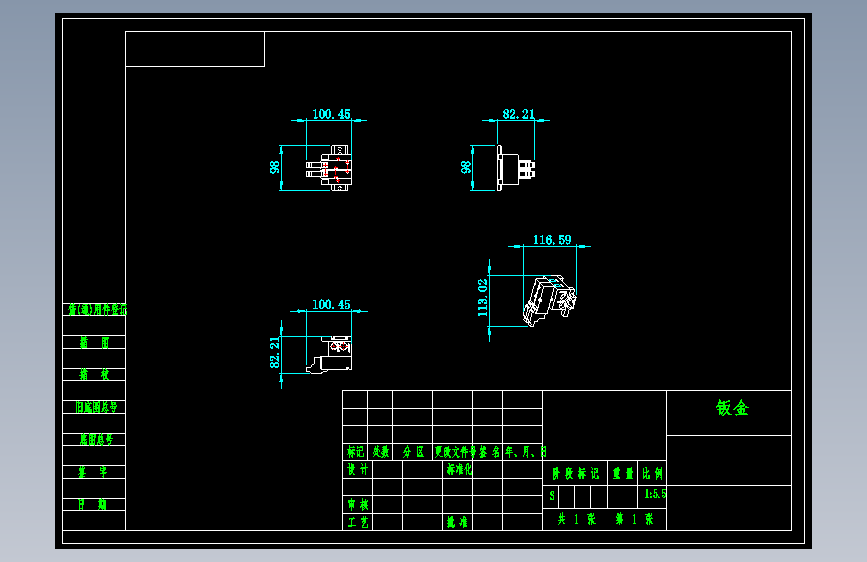Select the 日期 label
Image resolution: width=867 pixels, height=562 pixels.
(x=92, y=504)
